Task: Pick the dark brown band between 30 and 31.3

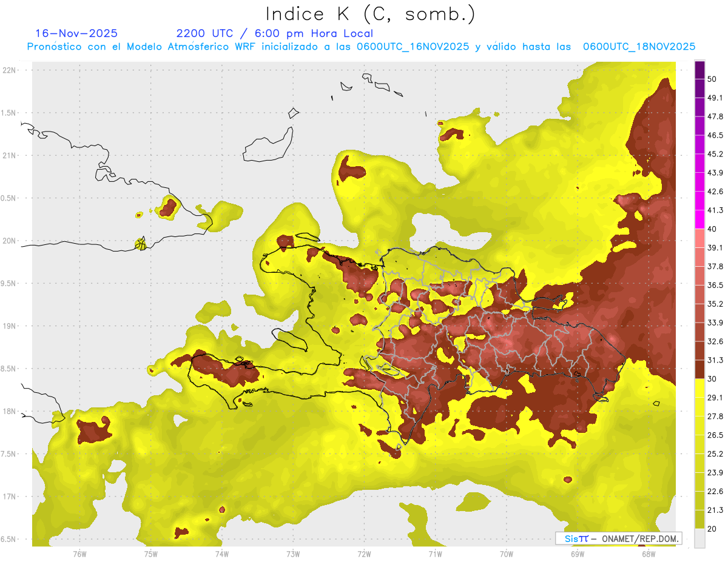Action: pyautogui.click(x=699, y=370)
